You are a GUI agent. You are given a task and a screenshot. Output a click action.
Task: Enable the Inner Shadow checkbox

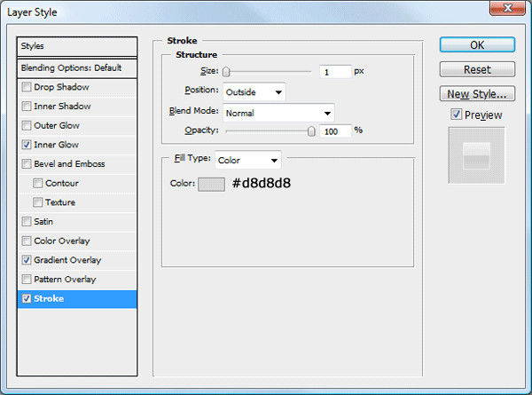tap(27, 107)
